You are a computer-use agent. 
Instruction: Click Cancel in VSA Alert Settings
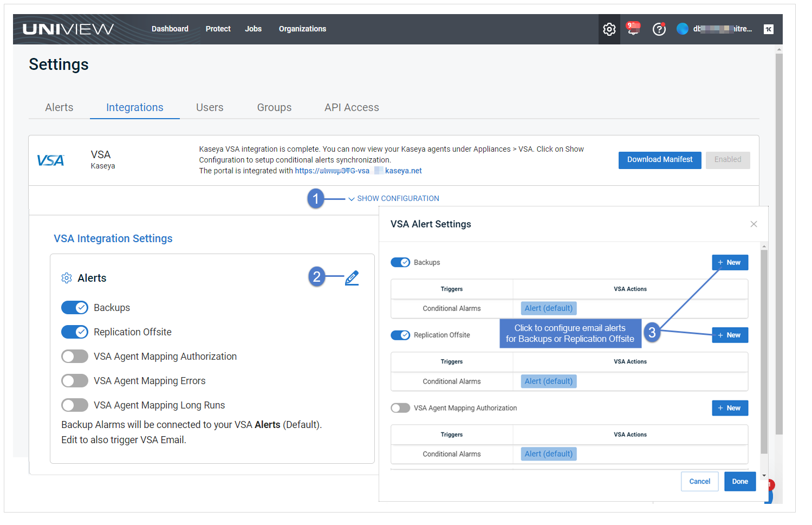tap(699, 482)
